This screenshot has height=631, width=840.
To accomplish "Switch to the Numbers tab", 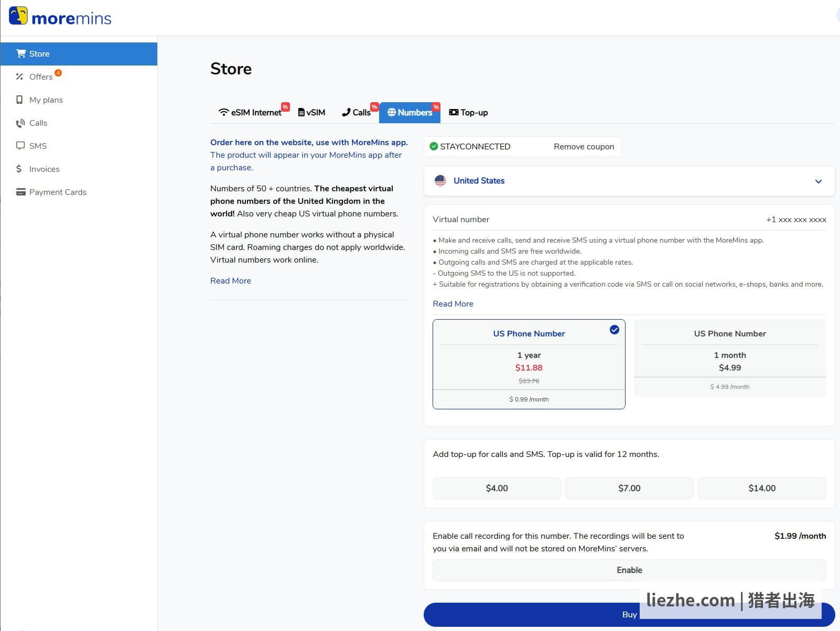I will pyautogui.click(x=410, y=112).
